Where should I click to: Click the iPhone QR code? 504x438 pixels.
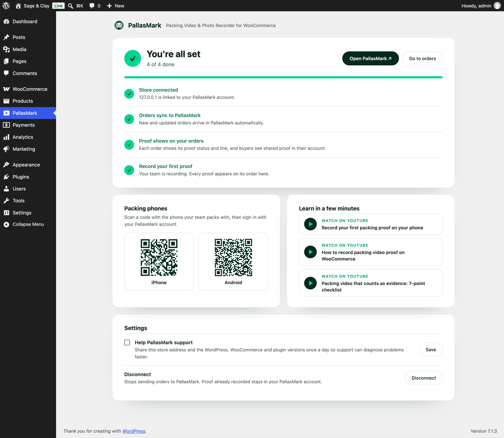tap(159, 257)
